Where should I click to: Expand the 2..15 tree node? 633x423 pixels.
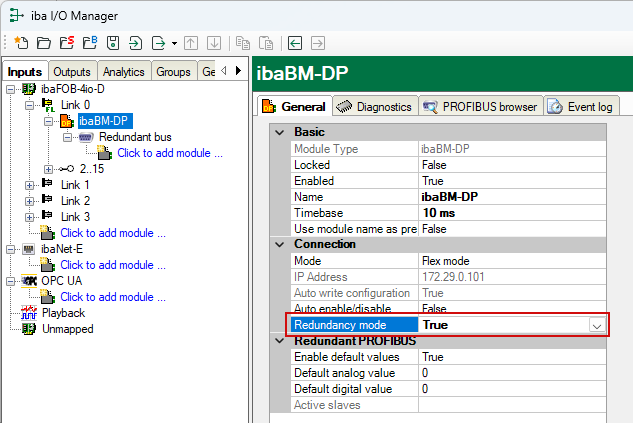click(48, 169)
